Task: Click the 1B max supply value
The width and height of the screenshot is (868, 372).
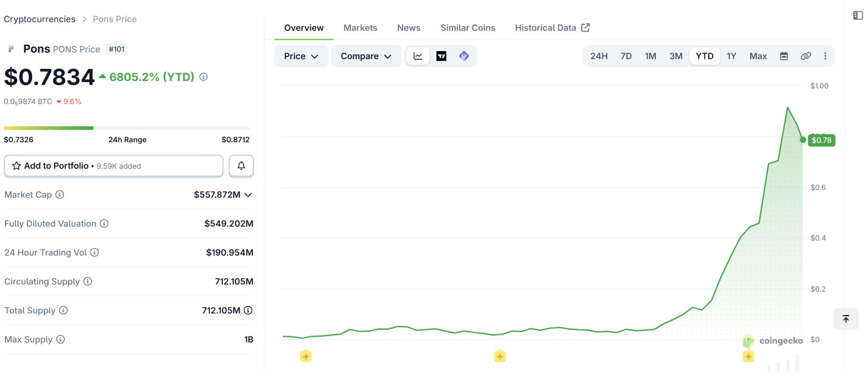Action: pos(248,339)
